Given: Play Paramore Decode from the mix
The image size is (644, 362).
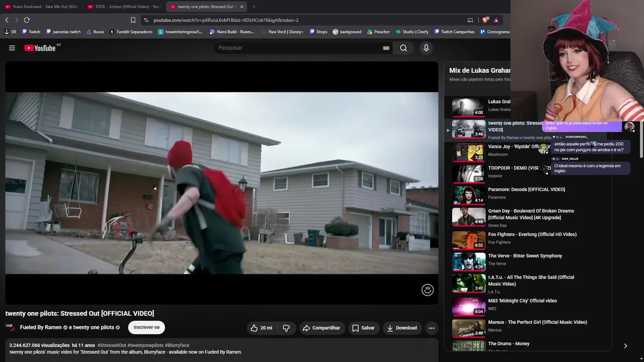Looking at the screenshot, I should pyautogui.click(x=468, y=195).
